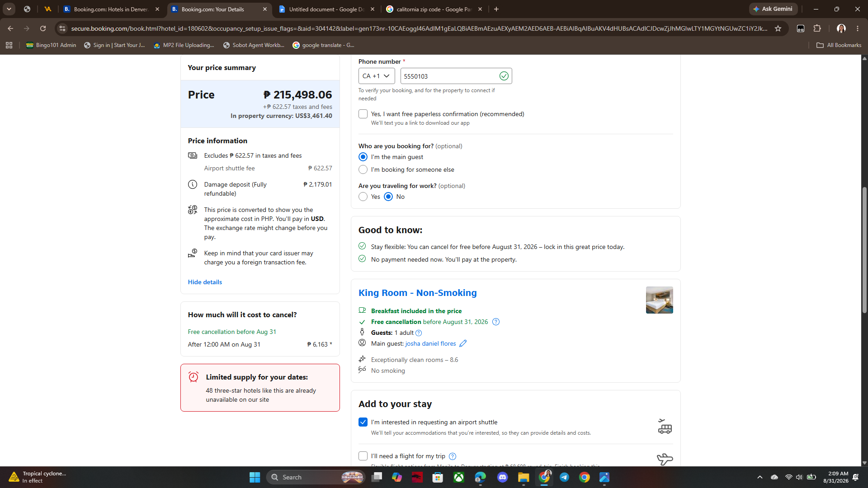Open the Discord taskbar icon
This screenshot has width=868, height=488.
502,477
